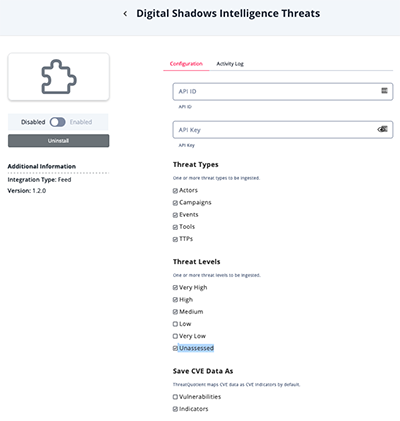Click the puzzle piece integration icon
Image resolution: width=400 pixels, height=421 pixels.
pyautogui.click(x=59, y=77)
